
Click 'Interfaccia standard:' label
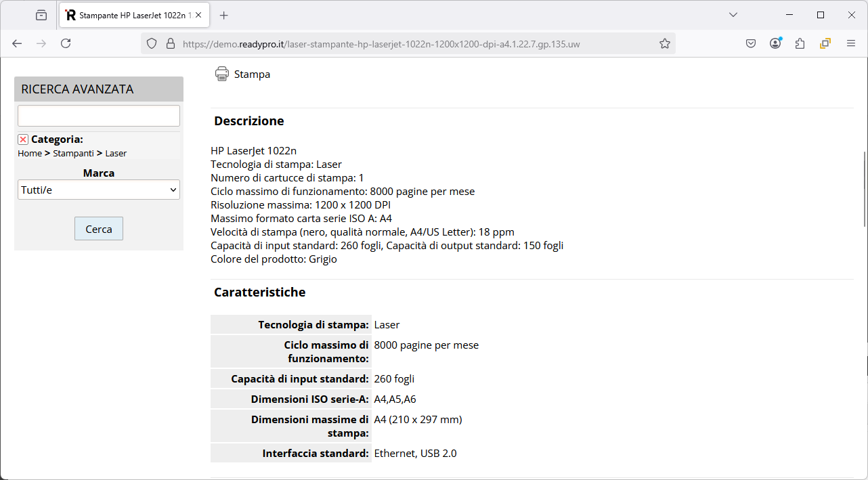tap(316, 454)
